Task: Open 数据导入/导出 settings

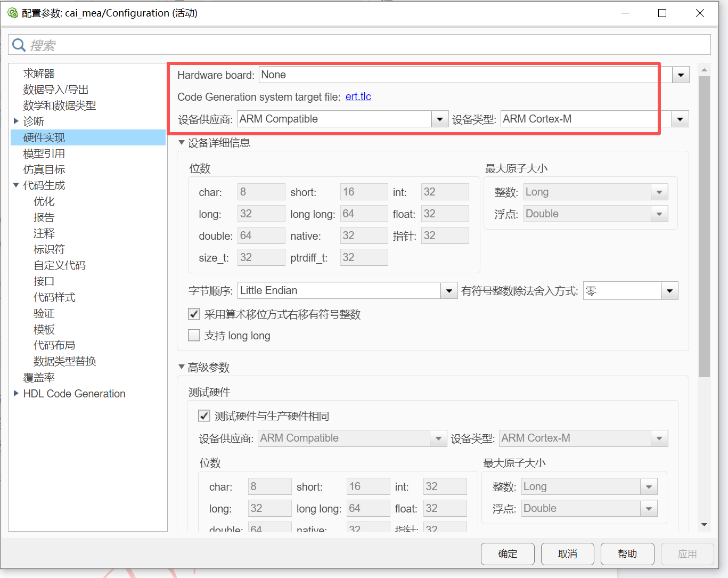Action: tap(56, 89)
